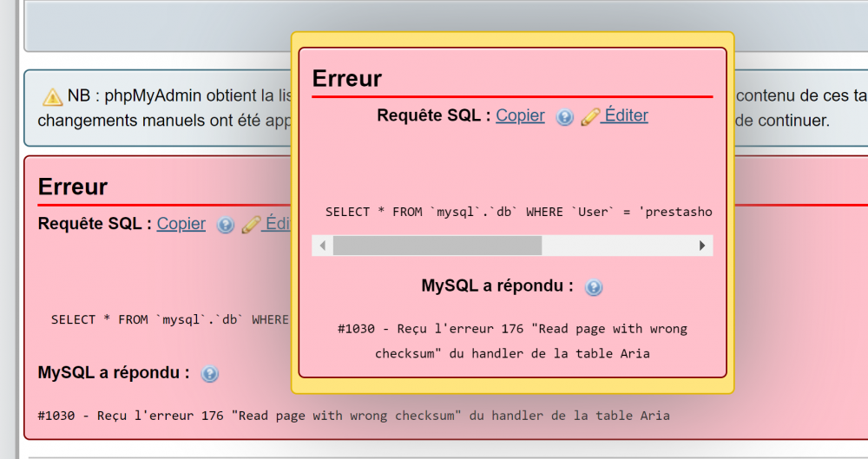Click background #1030 Aria checksum error text
Screen dimensions: 868x459
click(x=354, y=416)
